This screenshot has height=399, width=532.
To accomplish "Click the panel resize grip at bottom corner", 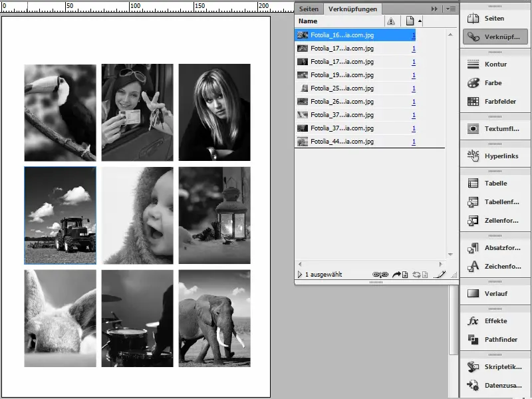I will tap(454, 275).
